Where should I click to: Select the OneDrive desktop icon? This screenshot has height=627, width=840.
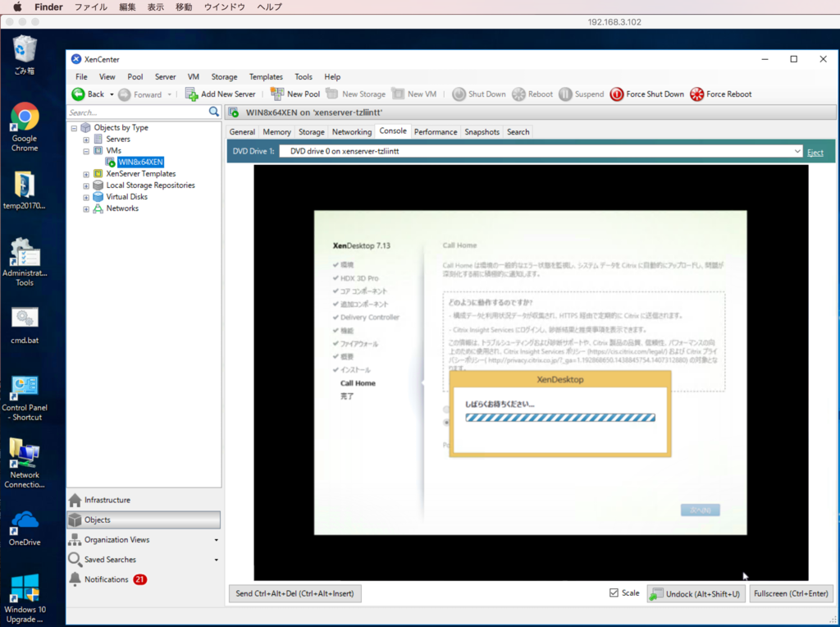pyautogui.click(x=25, y=529)
